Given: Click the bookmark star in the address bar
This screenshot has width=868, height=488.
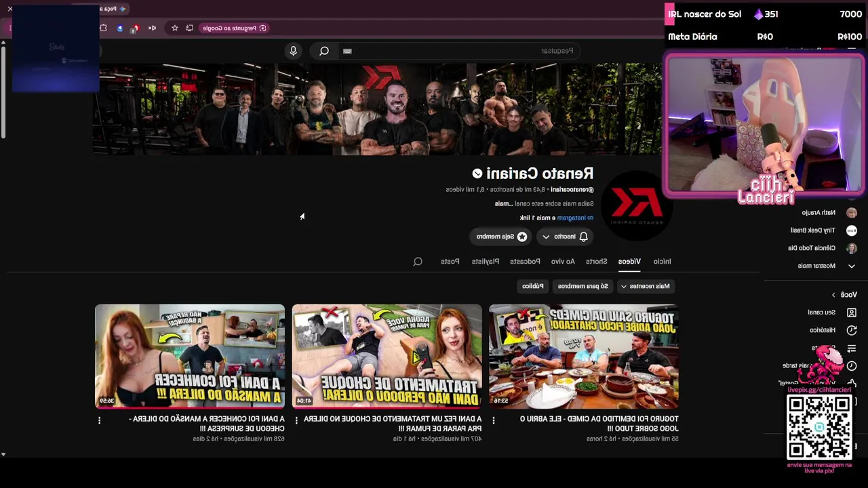Looking at the screenshot, I should [174, 28].
